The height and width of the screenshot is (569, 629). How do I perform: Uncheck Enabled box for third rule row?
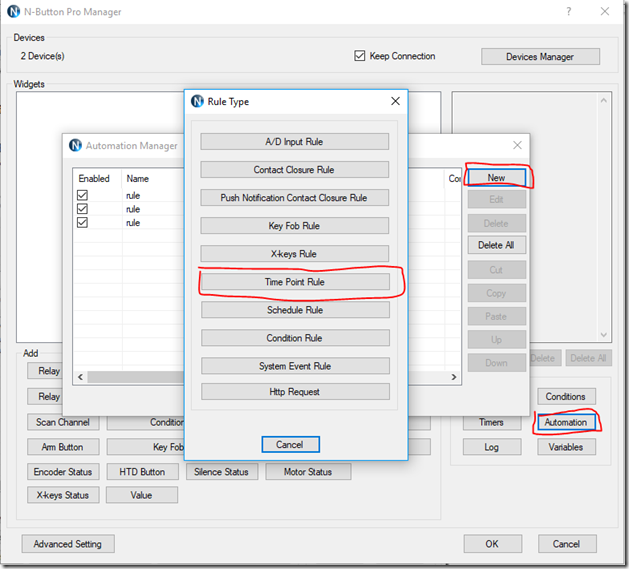pyautogui.click(x=82, y=222)
